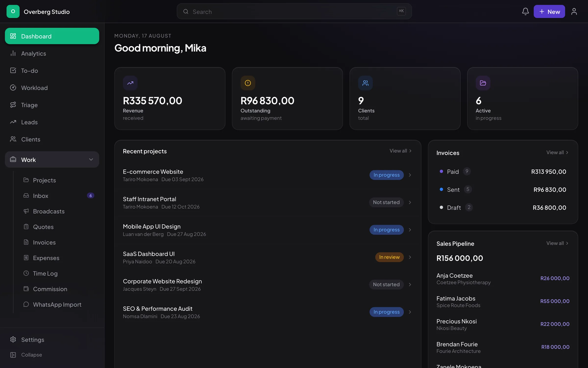This screenshot has height=368, width=588.
Task: View all recent projects
Action: pyautogui.click(x=401, y=151)
